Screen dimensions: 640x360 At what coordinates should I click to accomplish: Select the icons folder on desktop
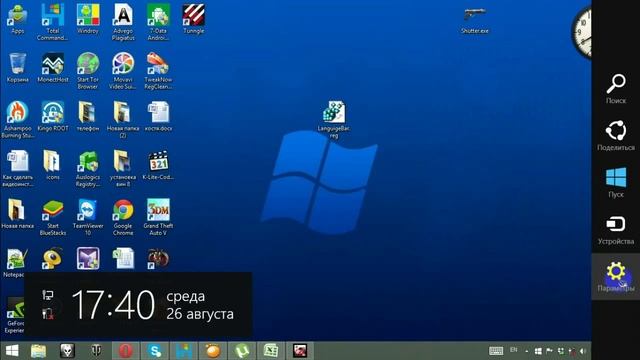pos(53,165)
